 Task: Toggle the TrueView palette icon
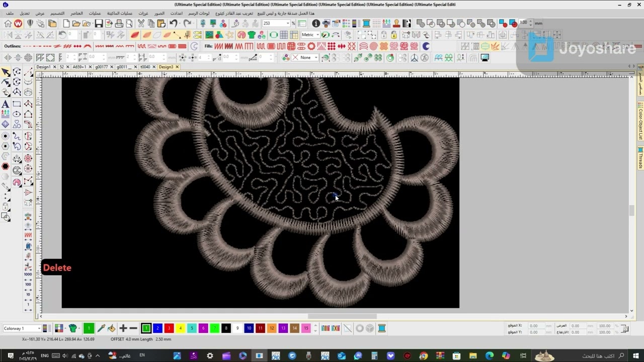coord(242,35)
